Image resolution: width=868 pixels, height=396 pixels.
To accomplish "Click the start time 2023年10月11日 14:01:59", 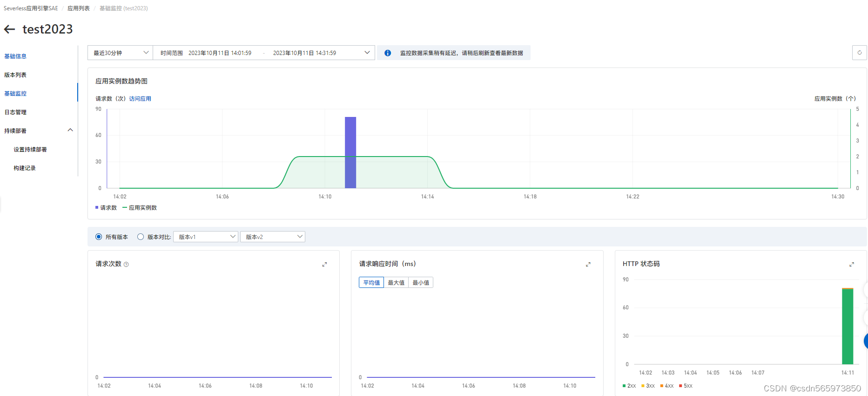I will (220, 53).
